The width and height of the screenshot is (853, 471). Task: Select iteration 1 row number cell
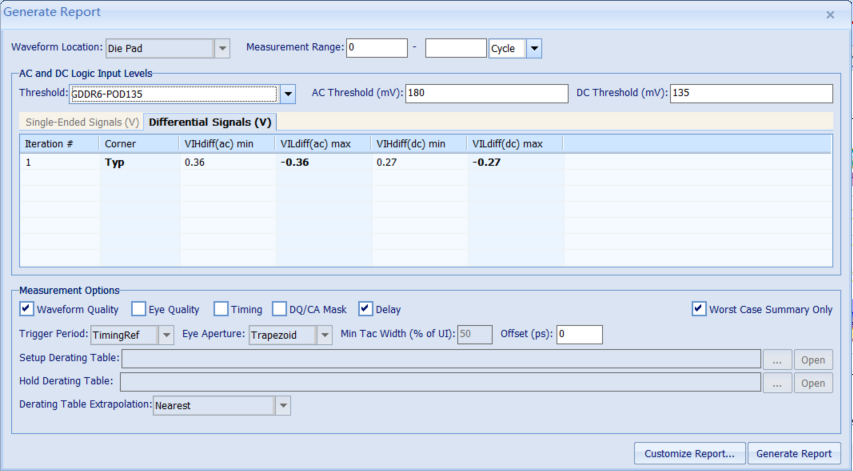tap(60, 162)
